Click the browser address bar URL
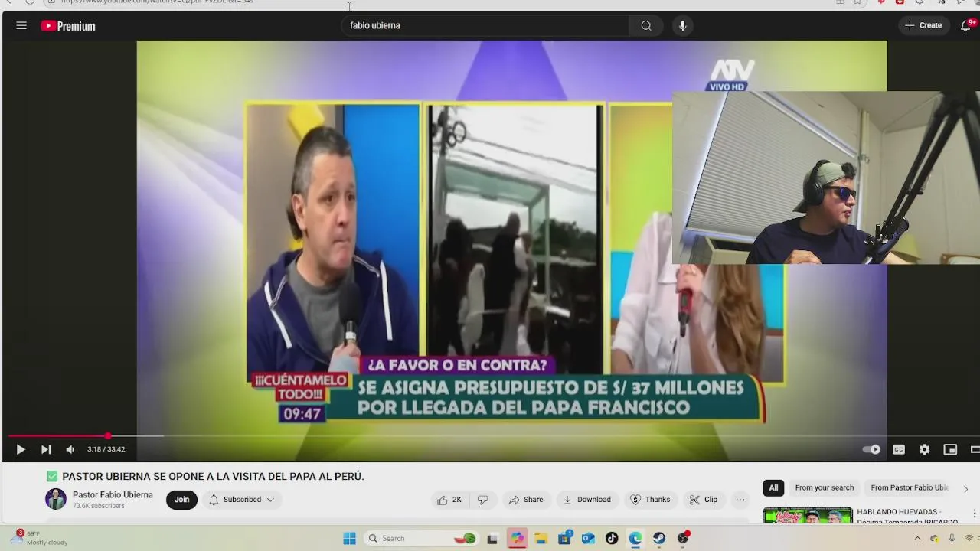 [158, 2]
